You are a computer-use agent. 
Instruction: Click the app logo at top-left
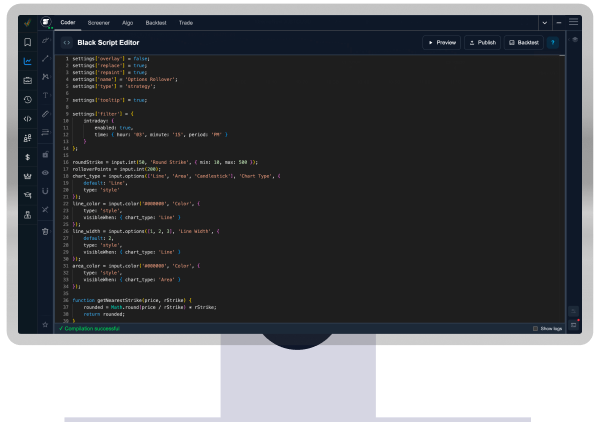tap(28, 23)
